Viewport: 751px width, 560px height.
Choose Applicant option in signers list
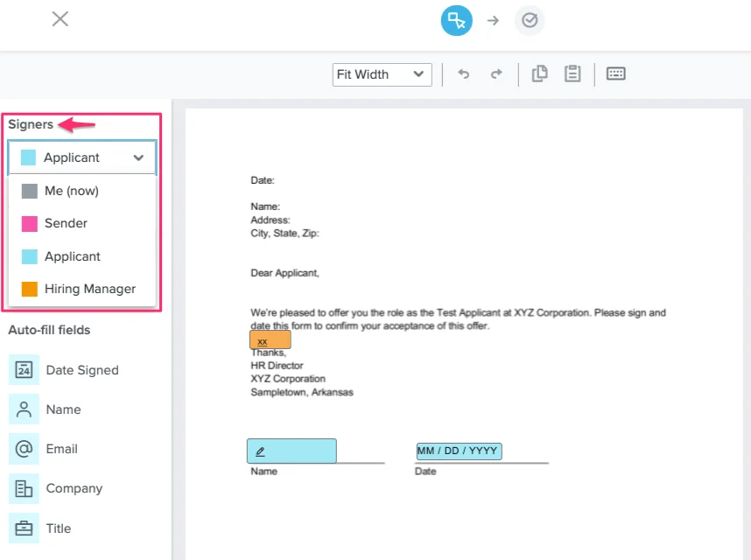pyautogui.click(x=82, y=256)
